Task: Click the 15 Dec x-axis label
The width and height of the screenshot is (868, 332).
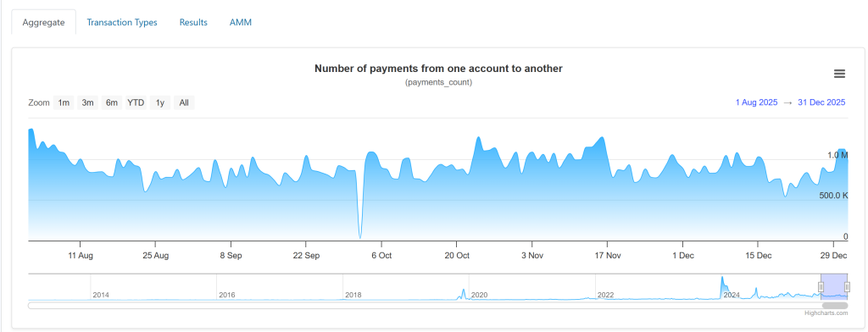Action: click(x=758, y=256)
